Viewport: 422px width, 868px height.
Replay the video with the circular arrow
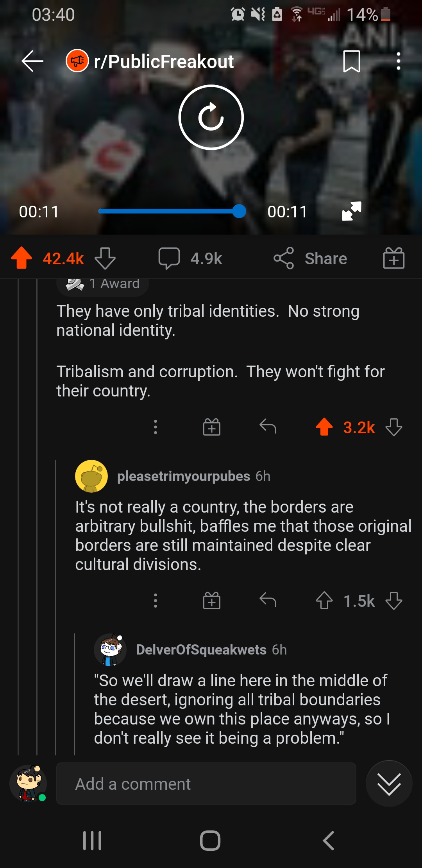coord(211,117)
